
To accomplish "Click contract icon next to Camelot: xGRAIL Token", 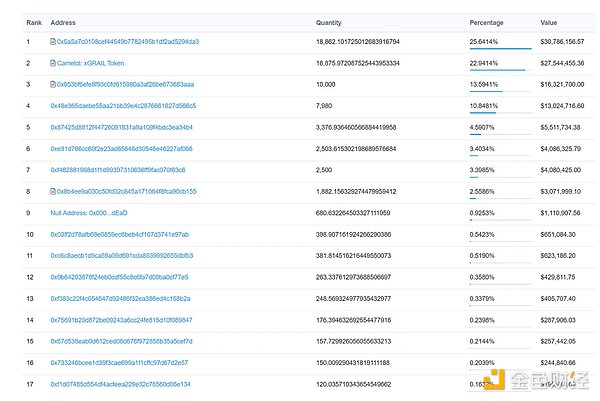I will pos(53,63).
